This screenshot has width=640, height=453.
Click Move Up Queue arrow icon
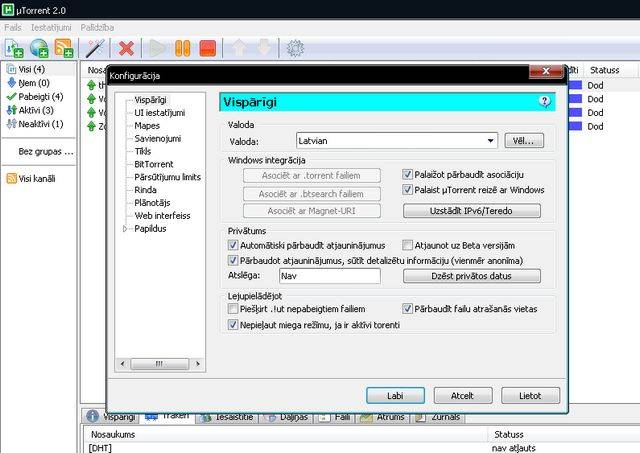[x=239, y=48]
